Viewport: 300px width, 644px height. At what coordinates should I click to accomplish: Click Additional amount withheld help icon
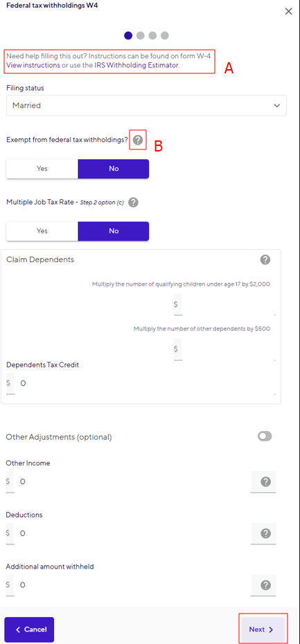[x=266, y=585]
